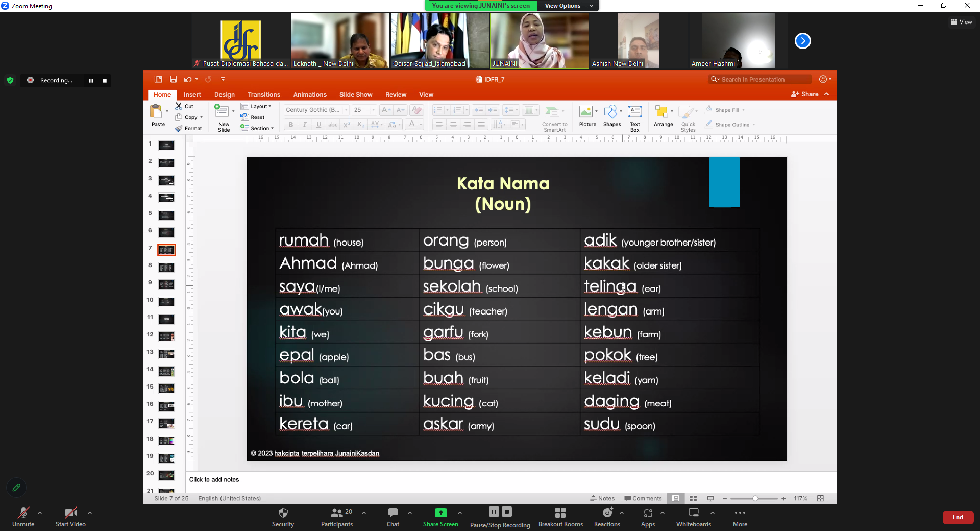
Task: Open the Reactions menu icon
Action: coord(607,513)
